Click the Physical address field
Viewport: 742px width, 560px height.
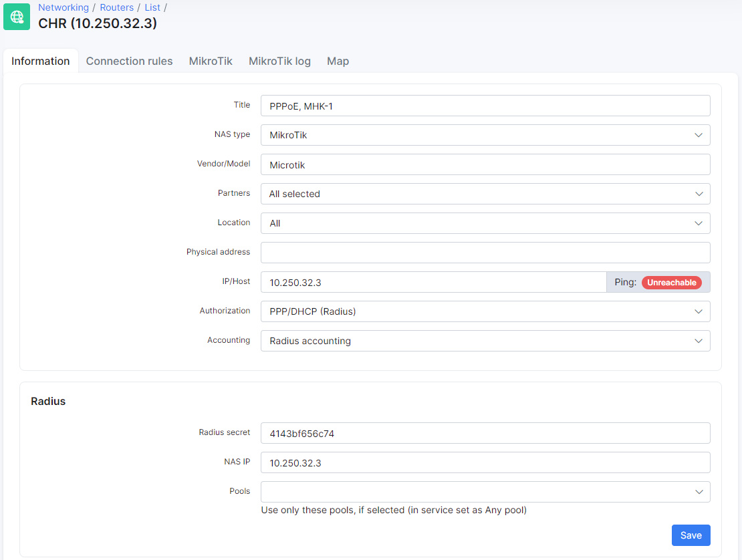coord(485,253)
